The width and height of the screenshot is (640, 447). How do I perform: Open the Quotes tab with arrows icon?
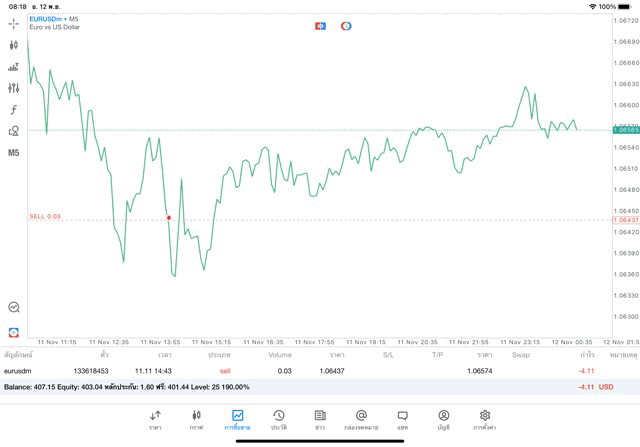click(155, 419)
